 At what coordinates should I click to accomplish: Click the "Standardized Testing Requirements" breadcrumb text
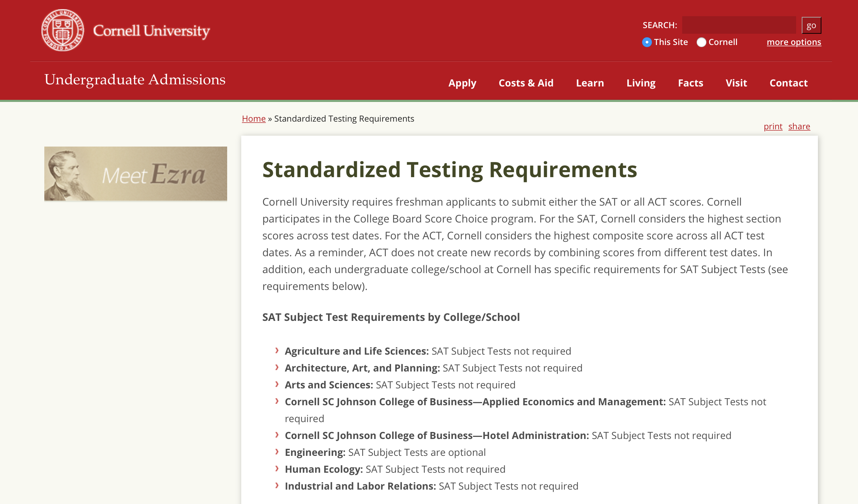point(344,119)
